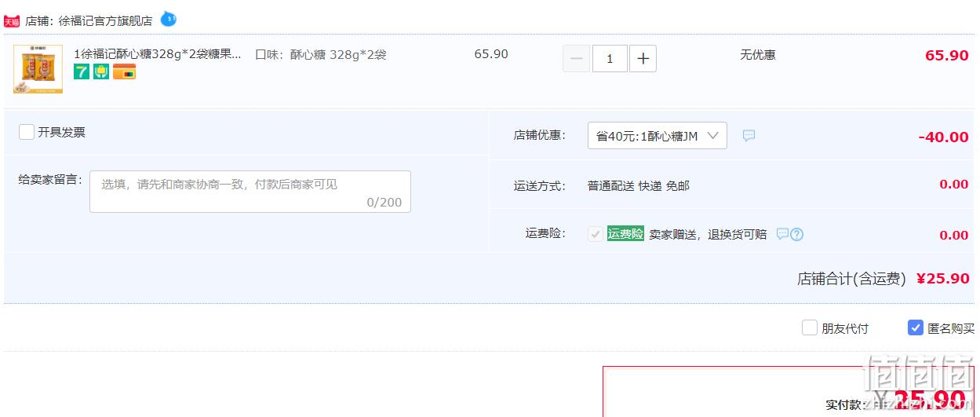This screenshot has width=980, height=417.
Task: Click the question mark help icon for 运费险
Action: pyautogui.click(x=797, y=234)
